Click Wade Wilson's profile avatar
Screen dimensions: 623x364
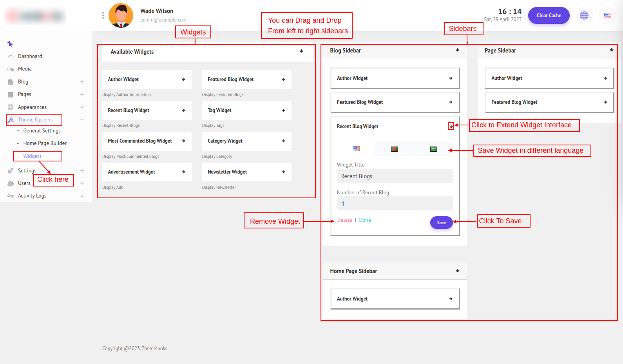[x=121, y=16]
